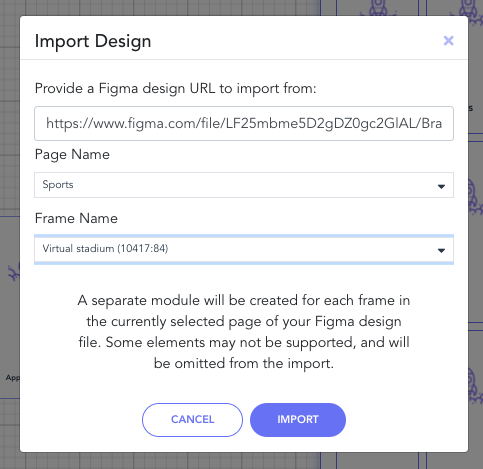Click the background rocket icon beside the Page Name dropdown

[475, 197]
